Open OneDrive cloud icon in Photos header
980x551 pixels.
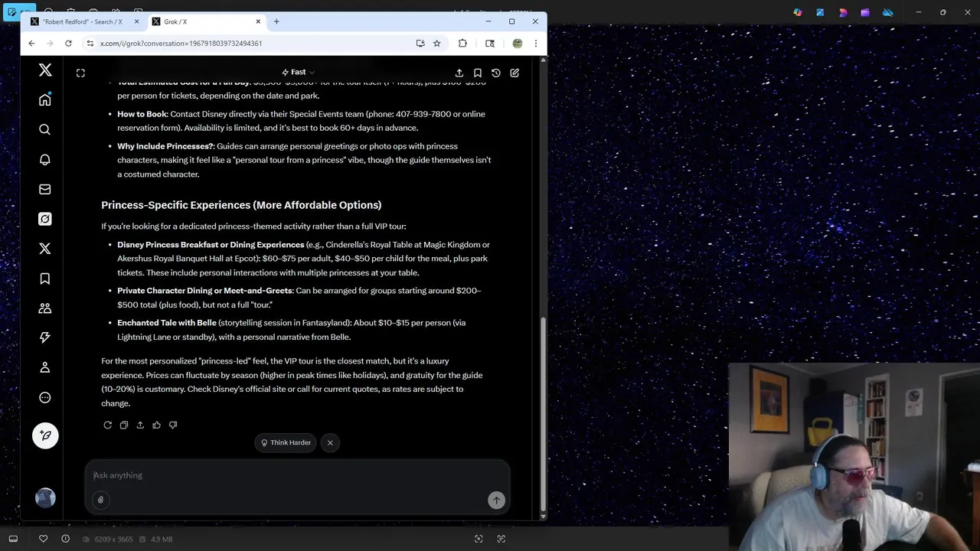point(888,12)
